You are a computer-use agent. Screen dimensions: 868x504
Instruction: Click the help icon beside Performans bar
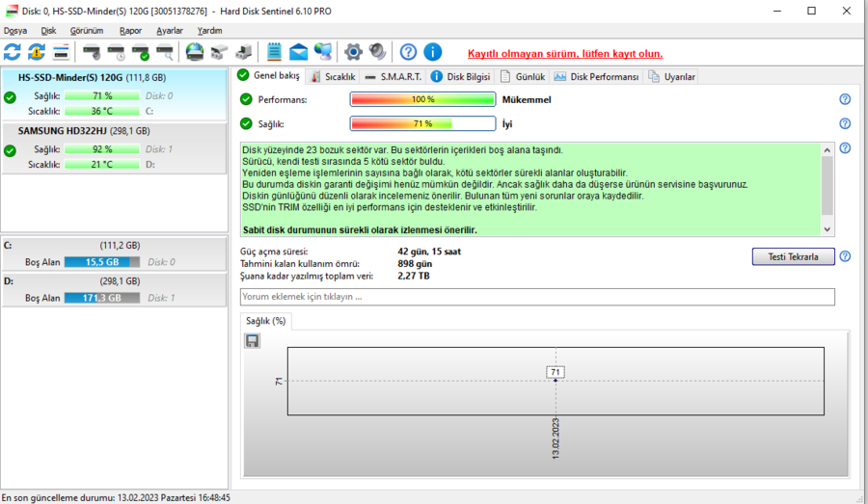(x=845, y=99)
